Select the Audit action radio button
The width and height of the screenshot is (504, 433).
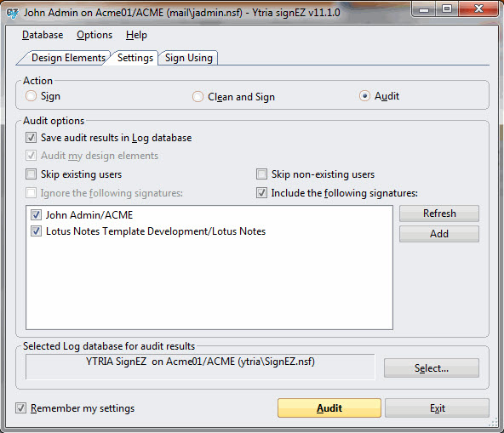tap(364, 96)
